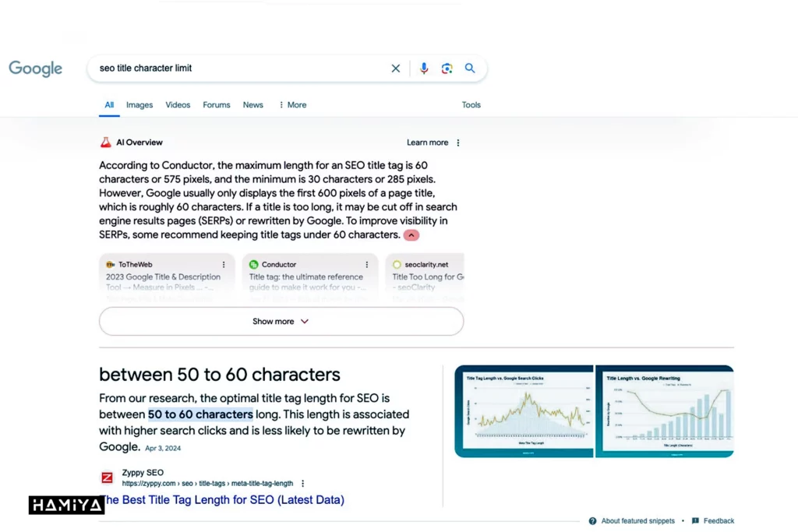Open Google Lens image search
Screen dimensions: 798x532
(447, 68)
